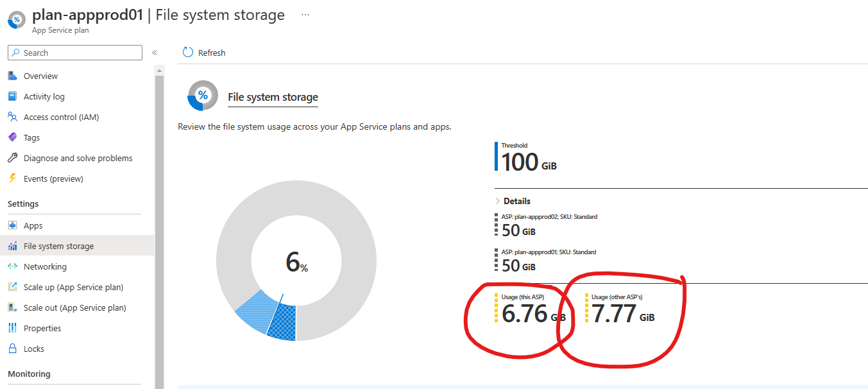The height and width of the screenshot is (389, 868).
Task: Click the Scale out icon
Action: (12, 307)
